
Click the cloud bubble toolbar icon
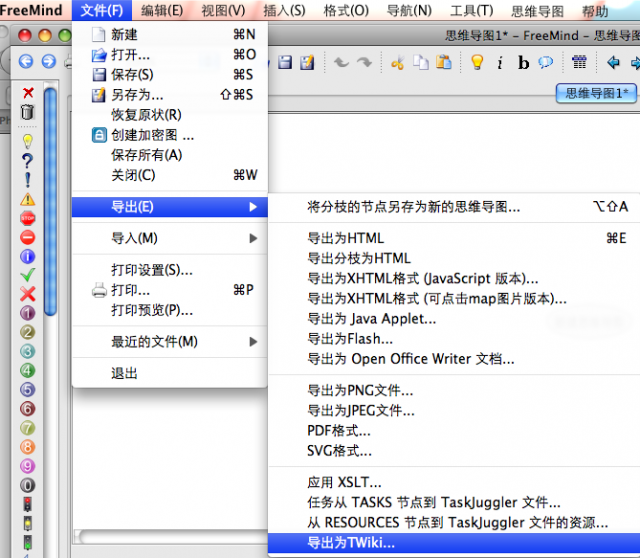545,62
